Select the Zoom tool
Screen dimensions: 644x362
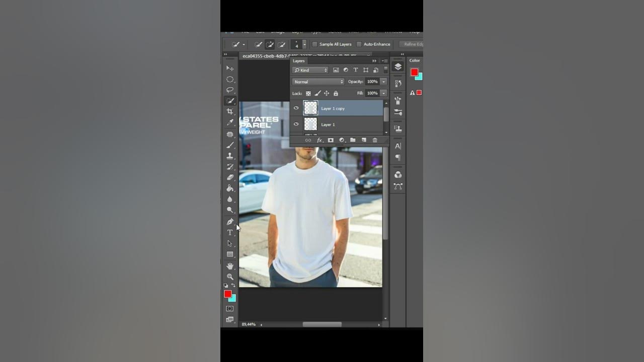[x=230, y=277]
